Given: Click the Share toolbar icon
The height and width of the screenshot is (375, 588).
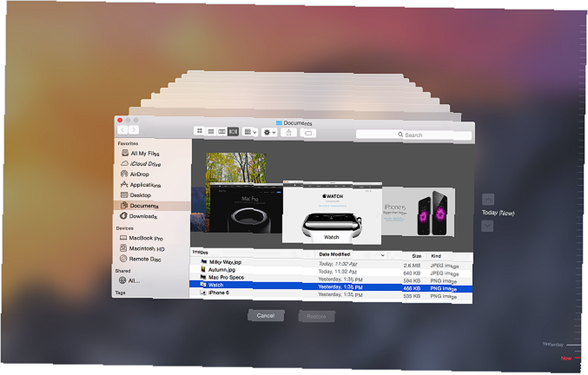Looking at the screenshot, I should coord(289,132).
